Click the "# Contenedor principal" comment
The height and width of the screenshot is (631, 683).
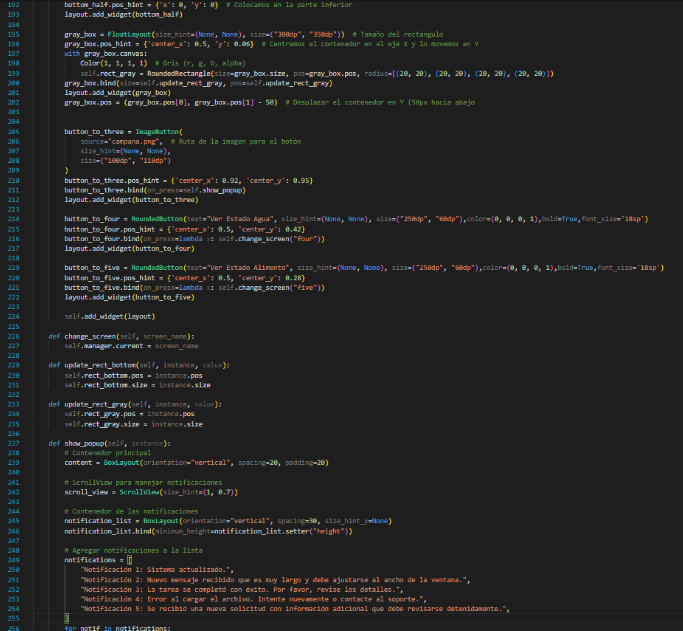click(103, 452)
